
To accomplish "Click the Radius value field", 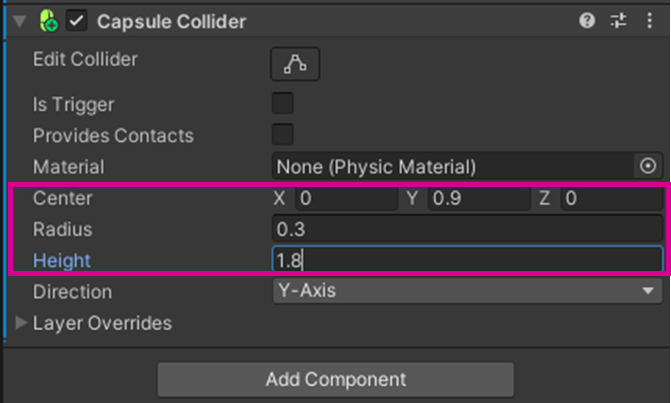I will click(x=465, y=229).
